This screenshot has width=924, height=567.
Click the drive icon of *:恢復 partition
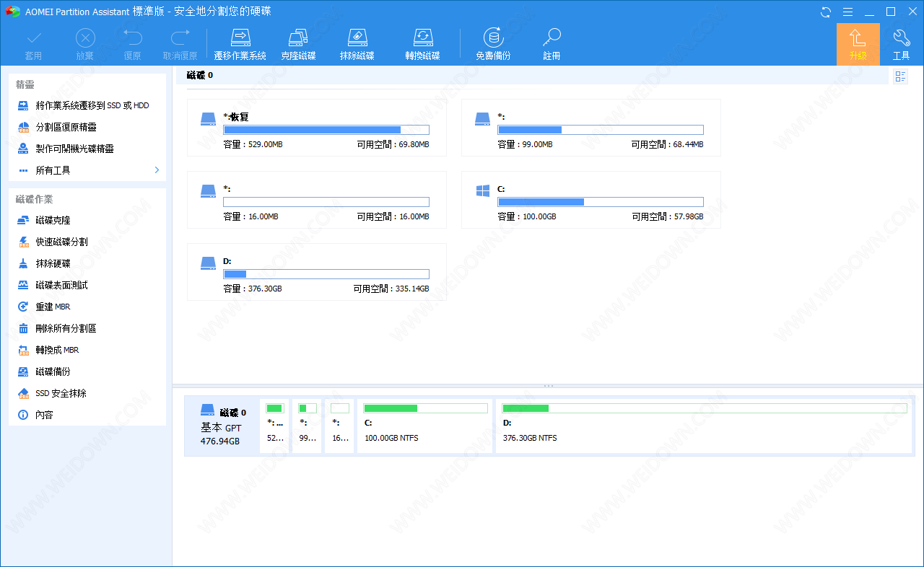coord(209,119)
